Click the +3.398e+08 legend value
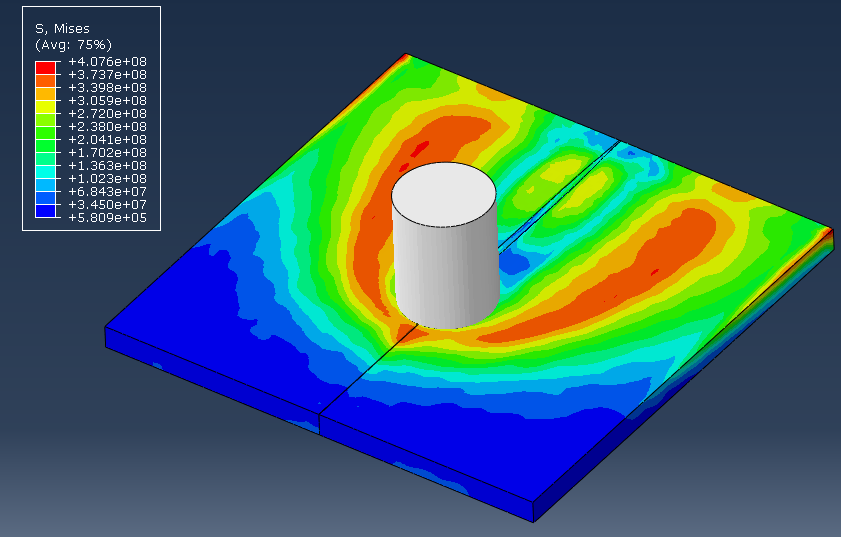This screenshot has height=537, width=841. (107, 87)
